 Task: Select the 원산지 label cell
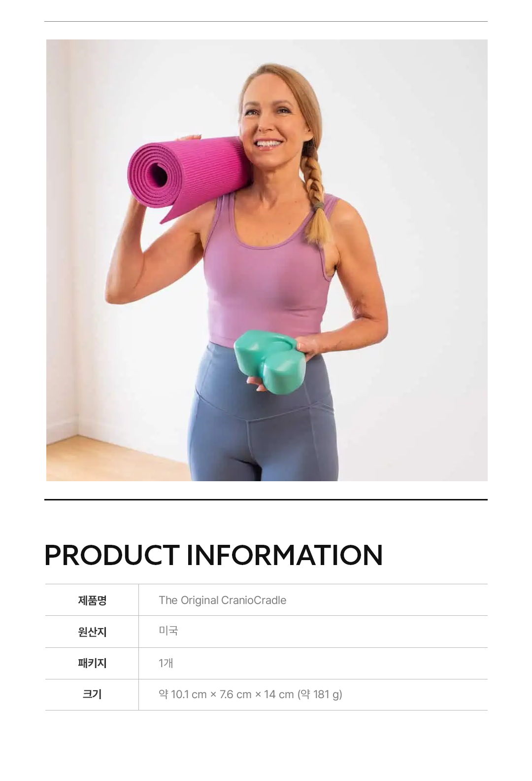point(92,632)
